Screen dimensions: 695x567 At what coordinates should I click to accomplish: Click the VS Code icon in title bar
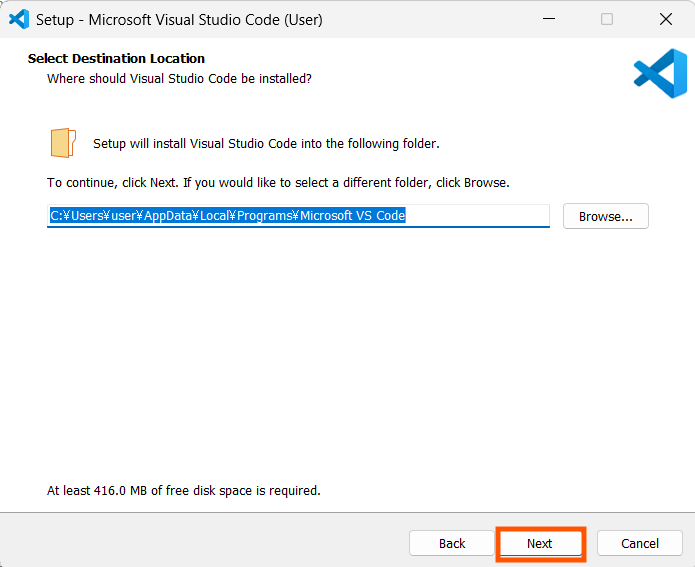point(19,19)
